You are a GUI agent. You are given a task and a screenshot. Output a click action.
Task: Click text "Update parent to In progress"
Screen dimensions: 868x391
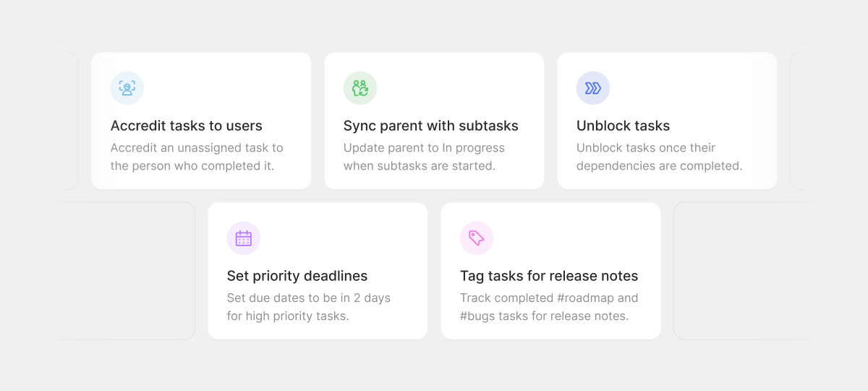(x=424, y=148)
